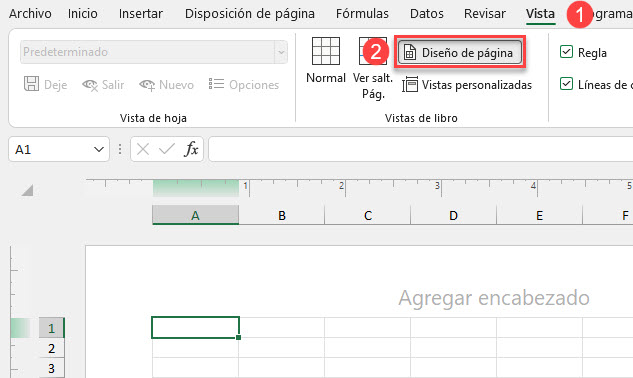Toggle the Regla checkbox

[x=566, y=52]
